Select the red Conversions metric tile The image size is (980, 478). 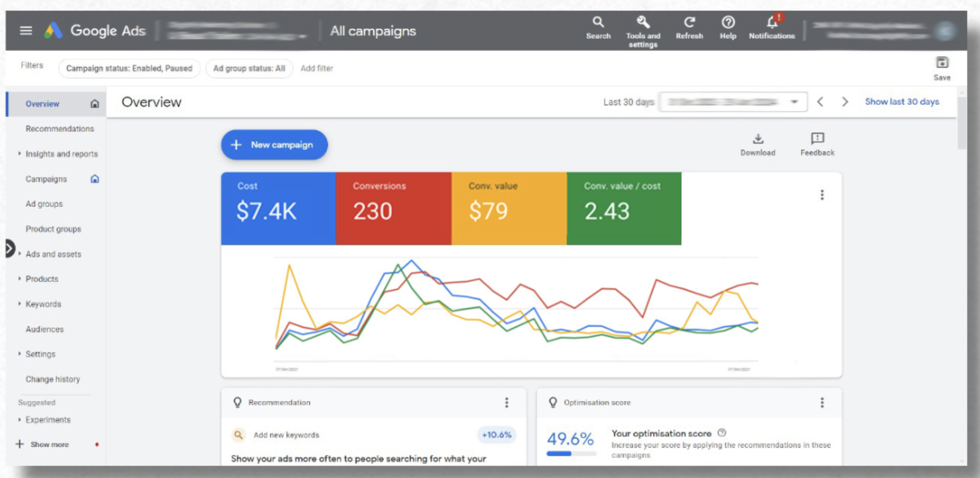coord(394,209)
